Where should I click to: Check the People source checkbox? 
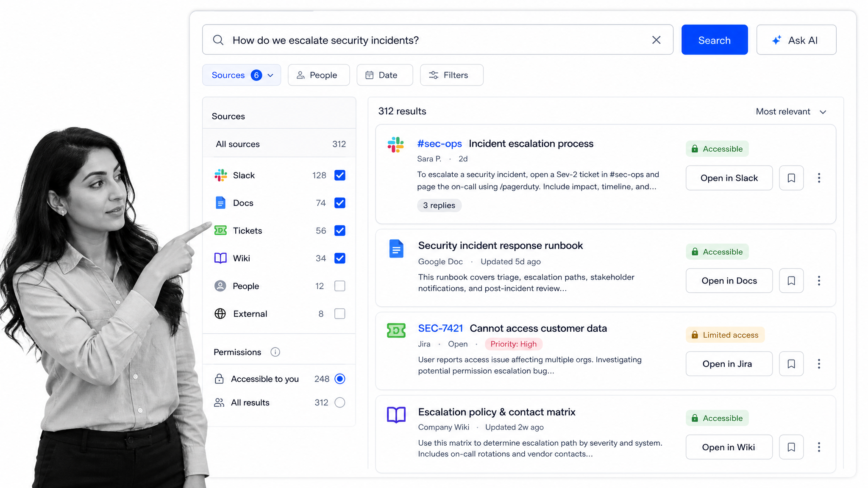340,286
